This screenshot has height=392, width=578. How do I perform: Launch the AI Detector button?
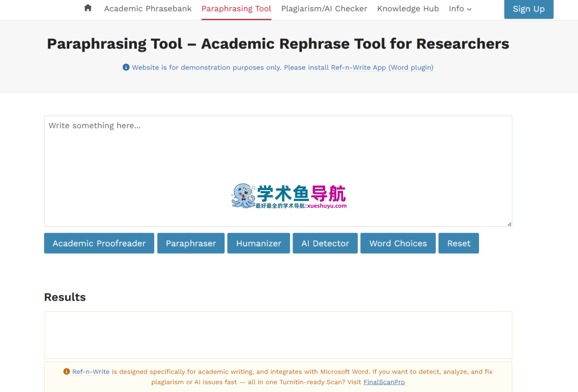tap(325, 243)
